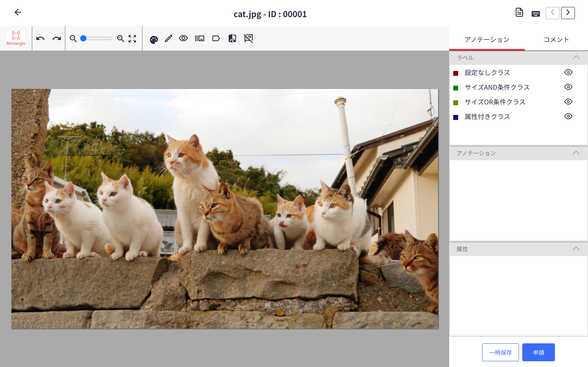Open the color palette icon
Screen dimensions: 588x367
pyautogui.click(x=154, y=39)
